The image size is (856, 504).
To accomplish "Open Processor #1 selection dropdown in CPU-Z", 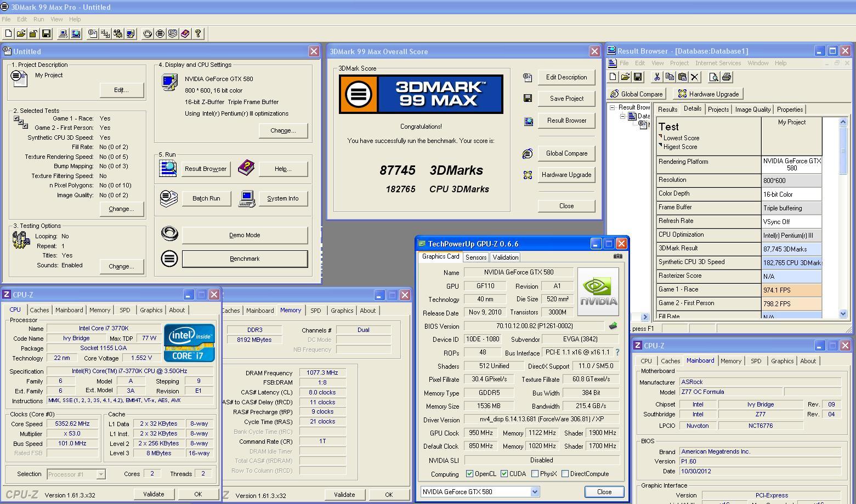I will [101, 474].
